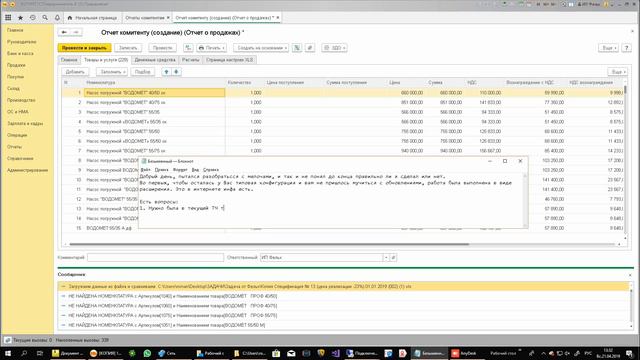This screenshot has height=360, width=640.
Task: Go to Начальная страница home tab
Action: pyautogui.click(x=92, y=18)
